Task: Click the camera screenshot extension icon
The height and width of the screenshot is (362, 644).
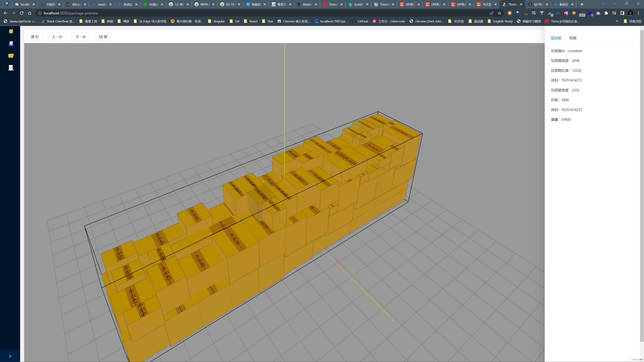Action: (599, 13)
